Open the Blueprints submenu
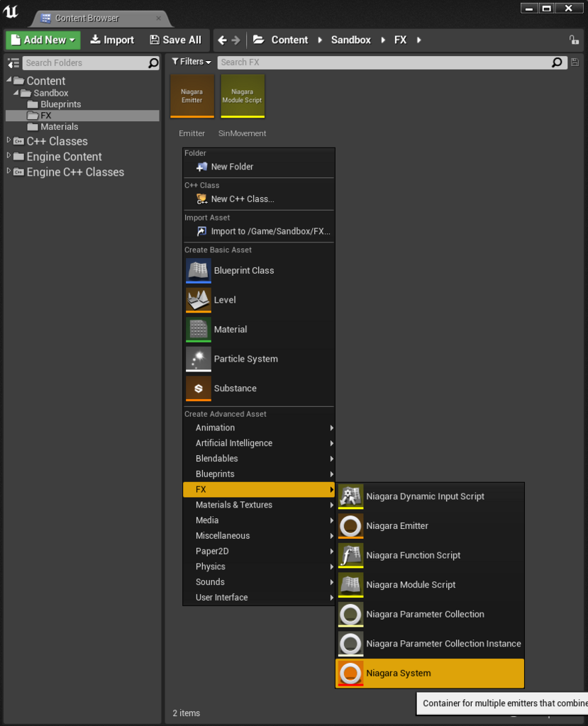 point(259,474)
